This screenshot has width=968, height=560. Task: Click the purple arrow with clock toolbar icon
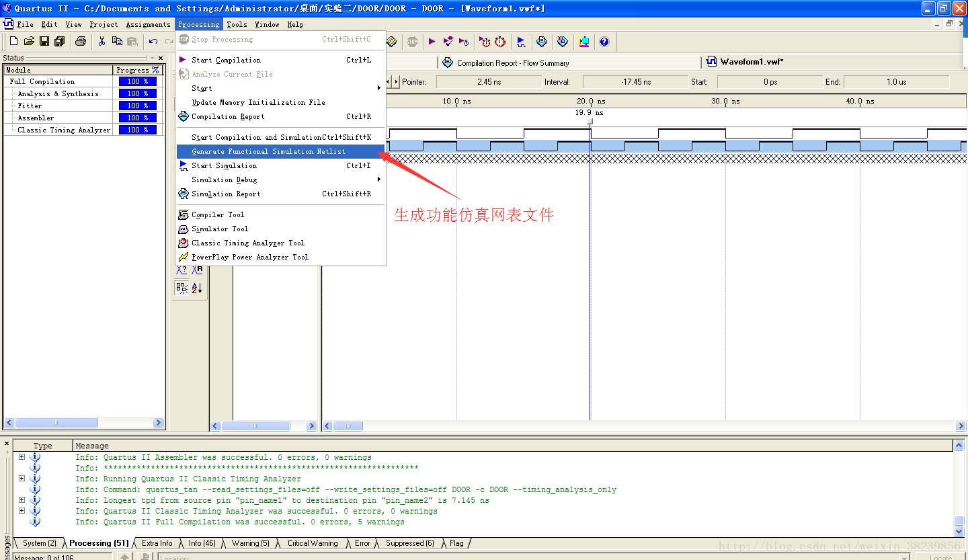[x=464, y=42]
